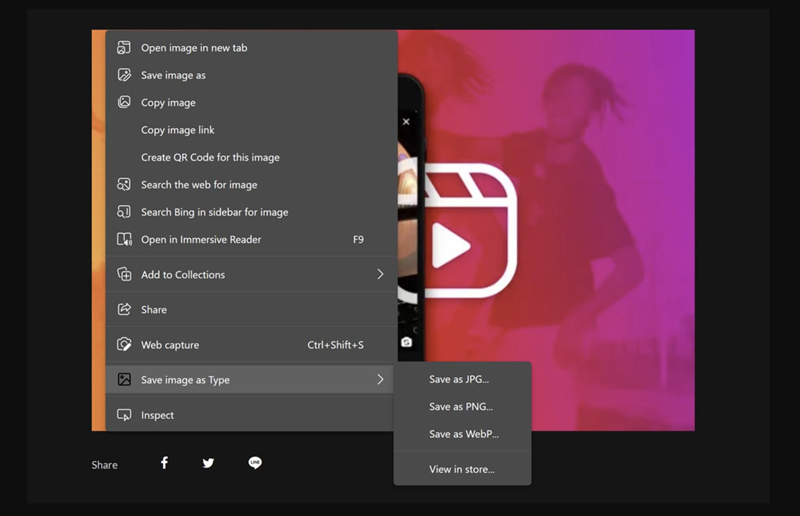The image size is (800, 516).
Task: Click the Web capture icon
Action: [124, 345]
